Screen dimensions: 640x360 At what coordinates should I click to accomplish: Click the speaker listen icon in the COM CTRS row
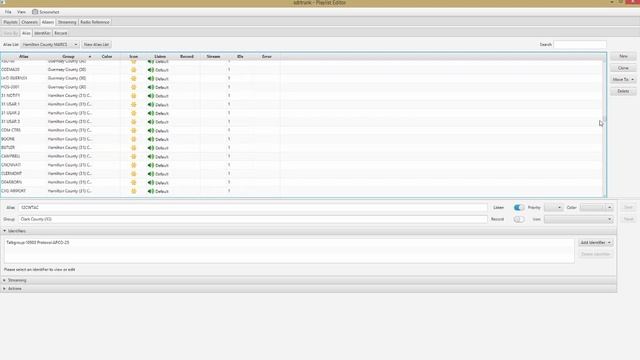click(151, 130)
